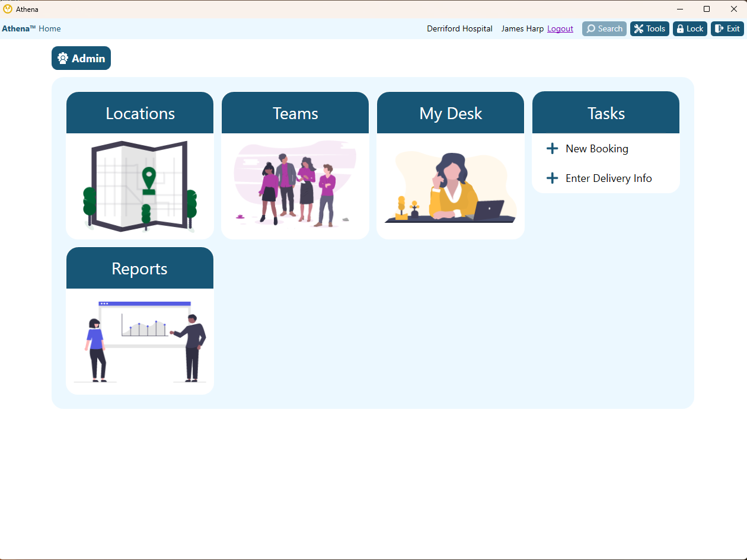Click the Athena Home breadcrumb text

31,28
